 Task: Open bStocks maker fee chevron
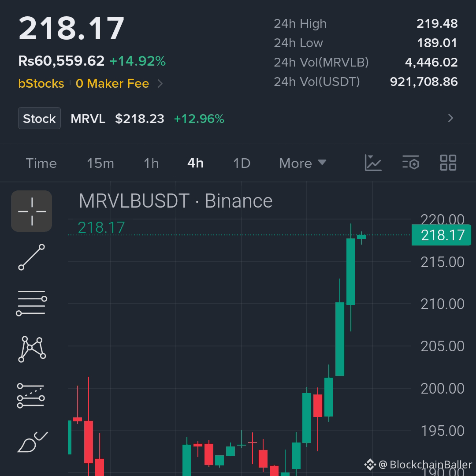click(160, 83)
